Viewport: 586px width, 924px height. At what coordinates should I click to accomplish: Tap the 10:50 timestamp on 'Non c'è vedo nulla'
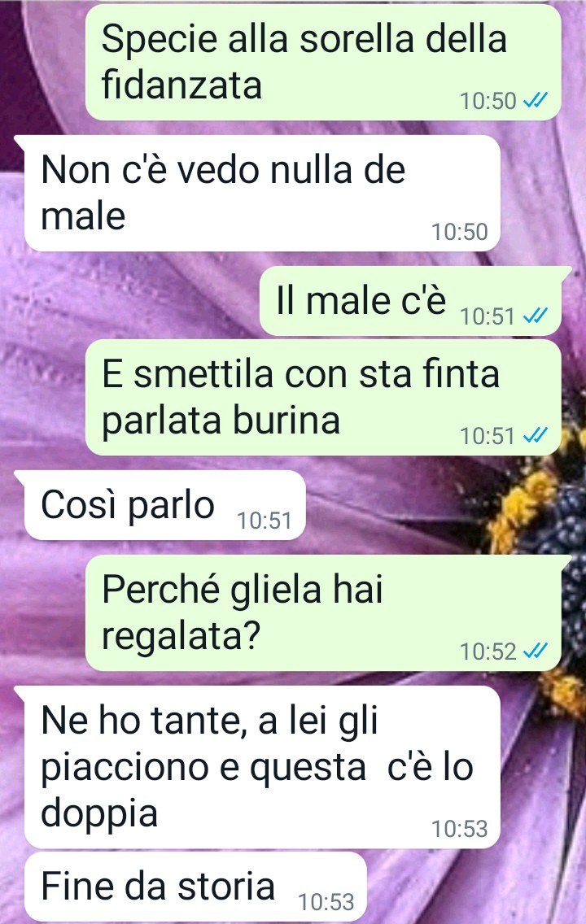click(460, 232)
